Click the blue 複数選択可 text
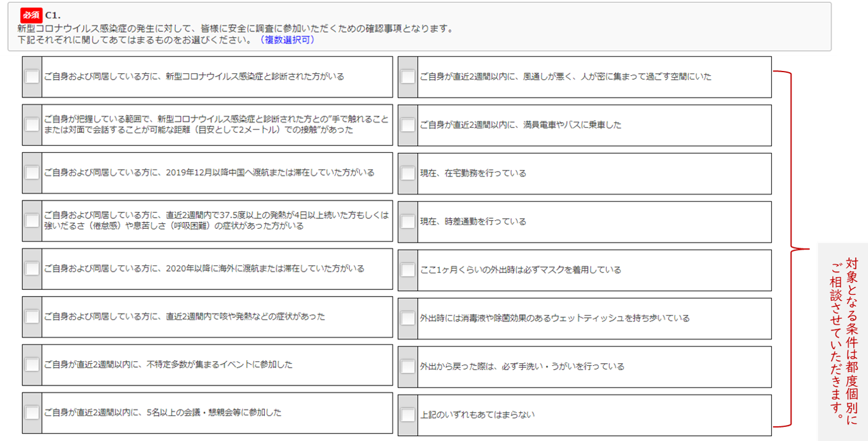This screenshot has width=868, height=441. click(x=288, y=40)
